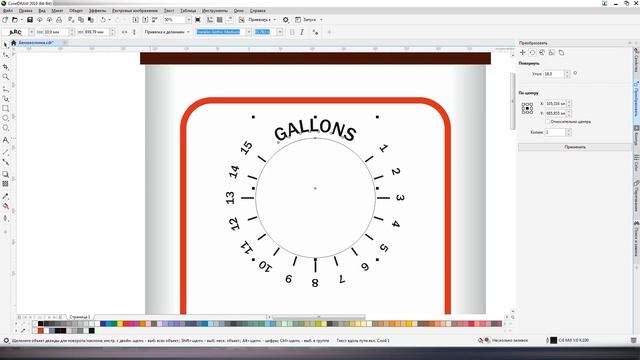Click the outline color indicator in status bar
Image resolution: width=640 pixels, height=360 pixels.
pos(553,340)
